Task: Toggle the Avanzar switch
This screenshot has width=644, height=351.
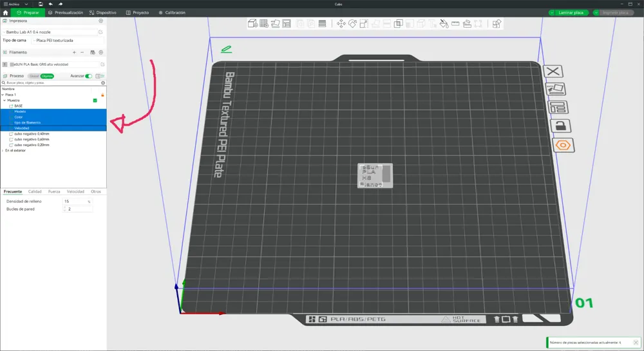Action: click(x=89, y=76)
